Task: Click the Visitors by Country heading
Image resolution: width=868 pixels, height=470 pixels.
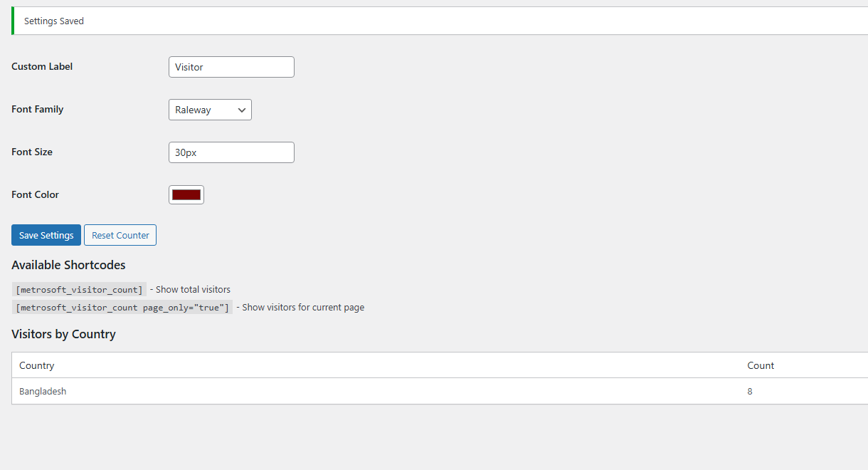Action: (63, 334)
